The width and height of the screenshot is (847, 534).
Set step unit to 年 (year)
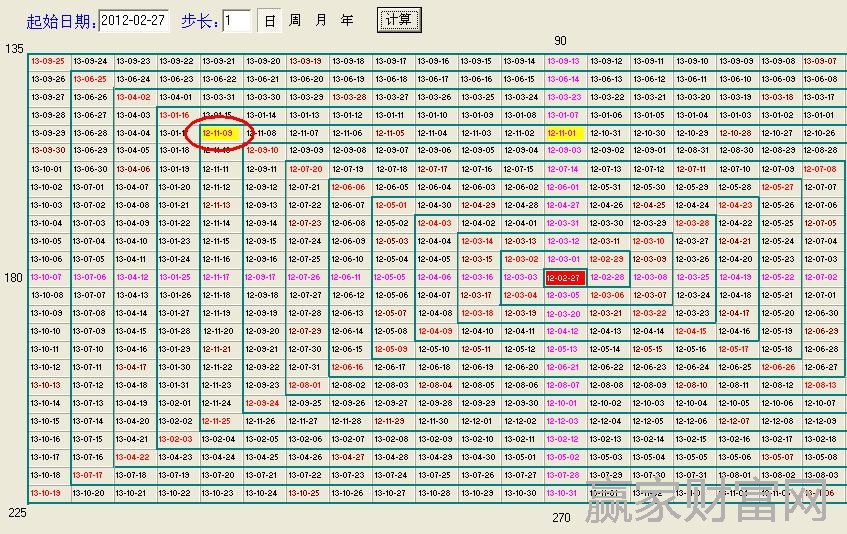coord(347,21)
